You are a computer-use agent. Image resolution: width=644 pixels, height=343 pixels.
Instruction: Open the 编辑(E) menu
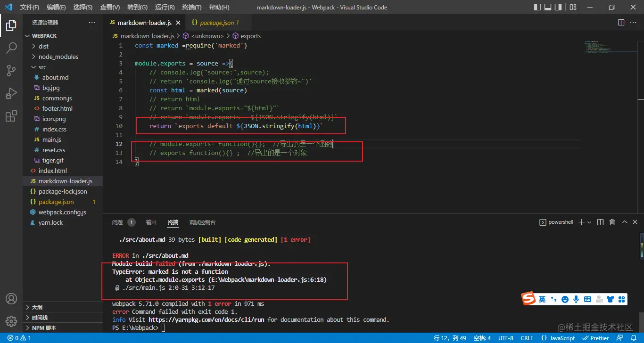tap(57, 7)
